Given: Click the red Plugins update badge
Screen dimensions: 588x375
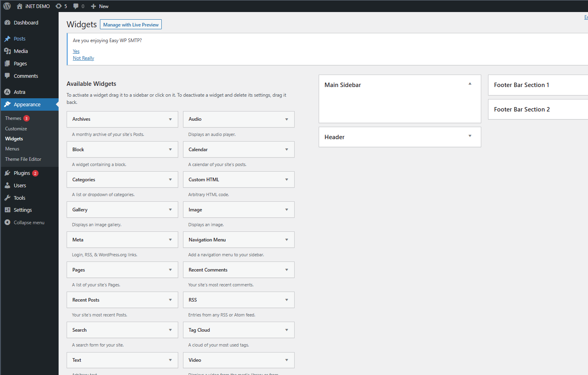Looking at the screenshot, I should coord(35,173).
